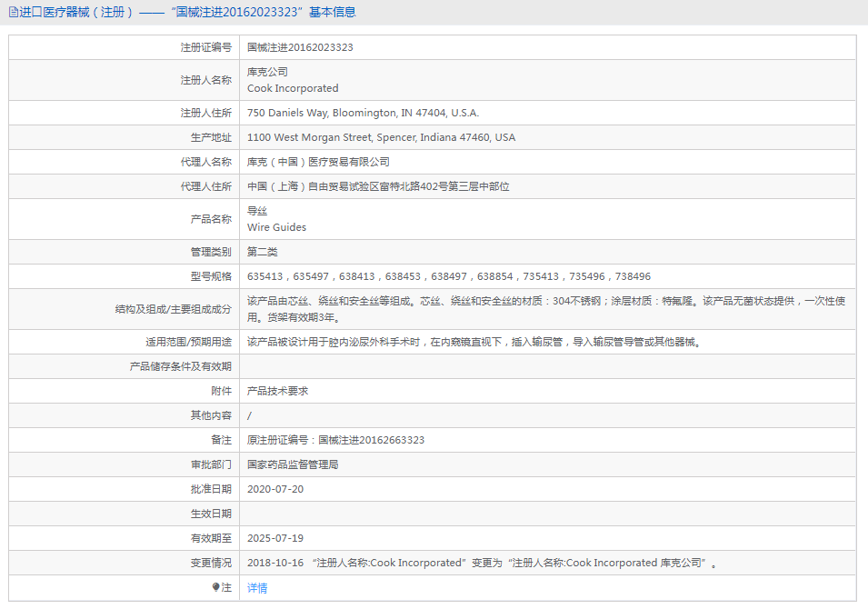Select the 产品名称 label
Screen dimensions: 868x609
pyautogui.click(x=211, y=219)
